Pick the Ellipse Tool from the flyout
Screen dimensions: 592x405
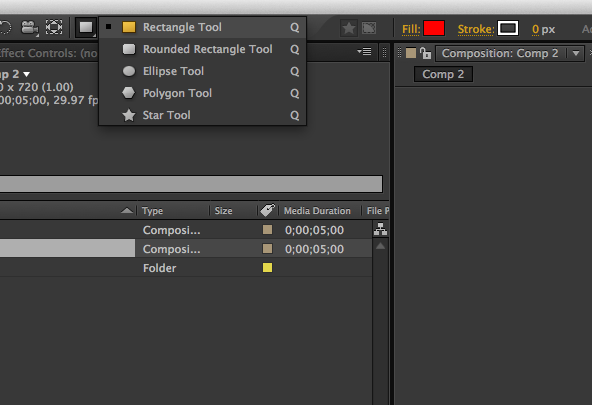coord(202,71)
